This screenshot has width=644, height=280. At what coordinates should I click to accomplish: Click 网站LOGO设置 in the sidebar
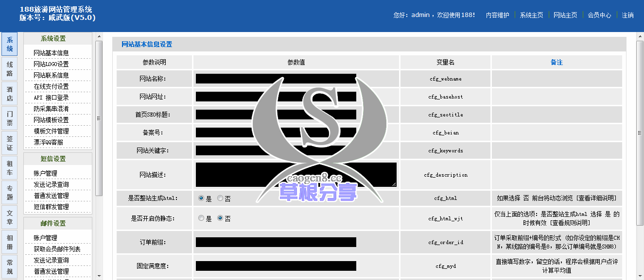(51, 64)
